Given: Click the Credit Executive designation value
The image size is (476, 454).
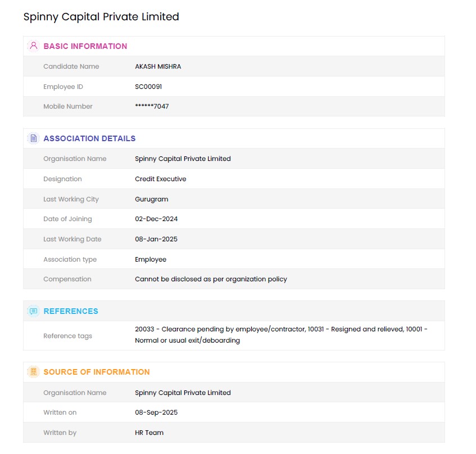Looking at the screenshot, I should pos(161,179).
